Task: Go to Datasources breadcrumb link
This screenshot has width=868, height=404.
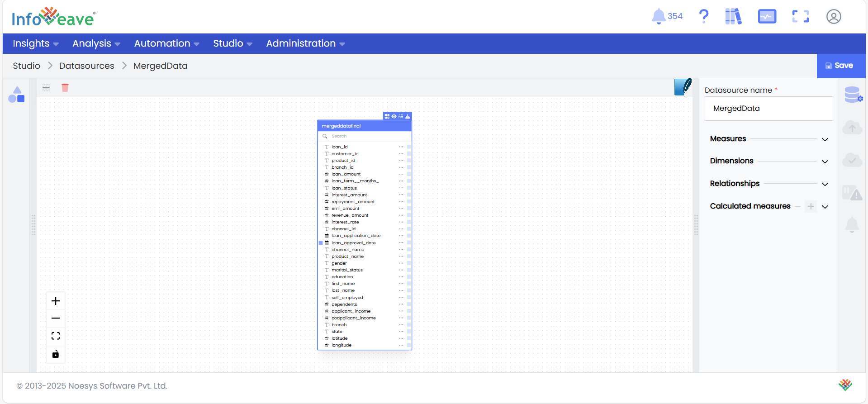Action: coord(87,66)
